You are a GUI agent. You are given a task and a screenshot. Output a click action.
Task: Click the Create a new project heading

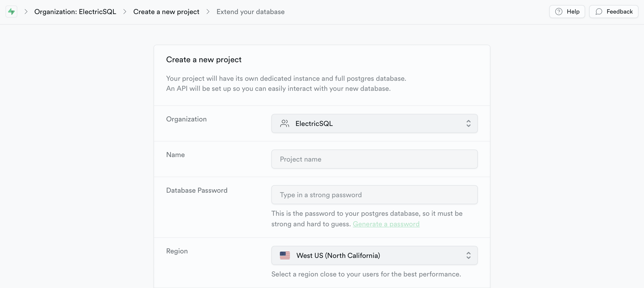point(204,60)
